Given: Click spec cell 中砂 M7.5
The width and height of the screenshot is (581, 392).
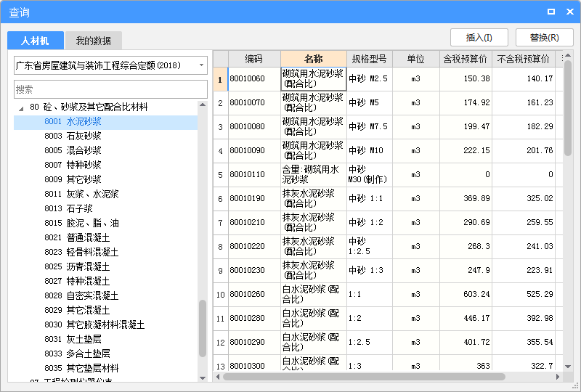Looking at the screenshot, I should click(x=370, y=127).
